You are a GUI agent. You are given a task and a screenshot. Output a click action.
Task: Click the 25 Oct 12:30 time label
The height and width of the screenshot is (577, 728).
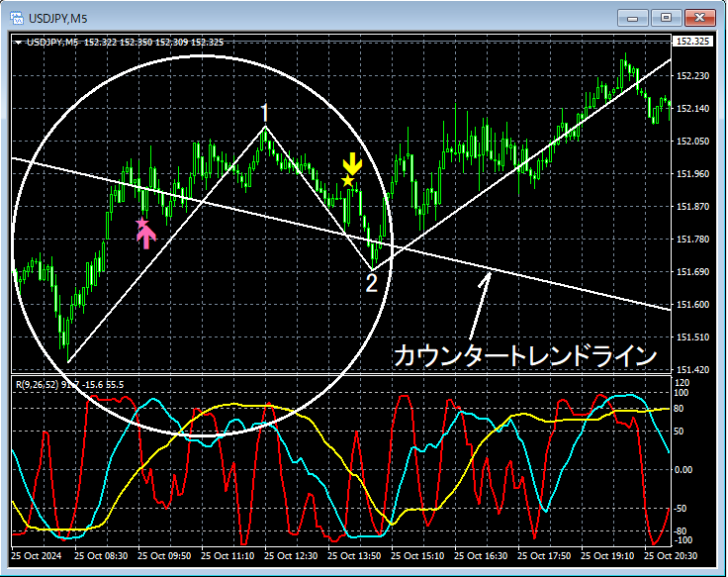pyautogui.click(x=291, y=556)
